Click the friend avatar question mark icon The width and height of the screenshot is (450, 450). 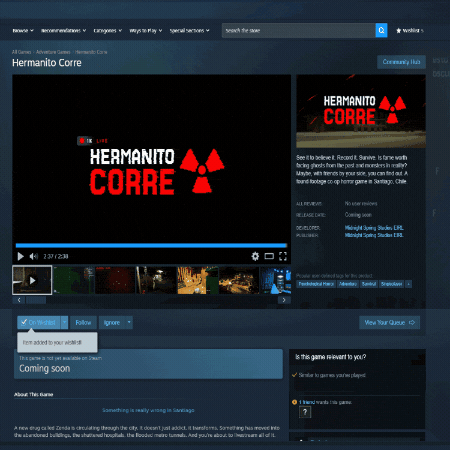coord(305,412)
